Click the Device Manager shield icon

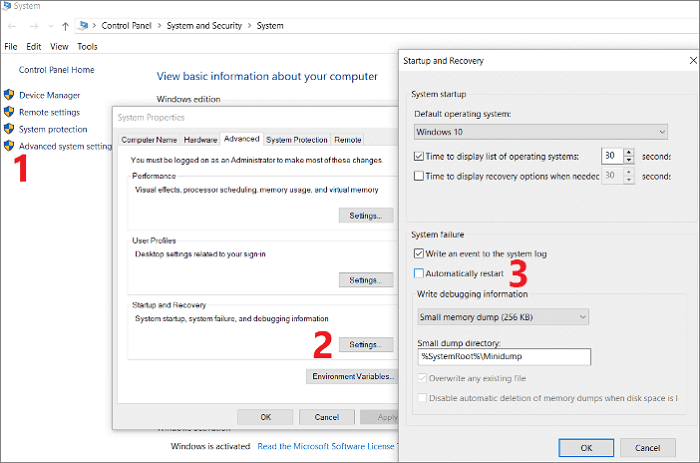point(9,95)
